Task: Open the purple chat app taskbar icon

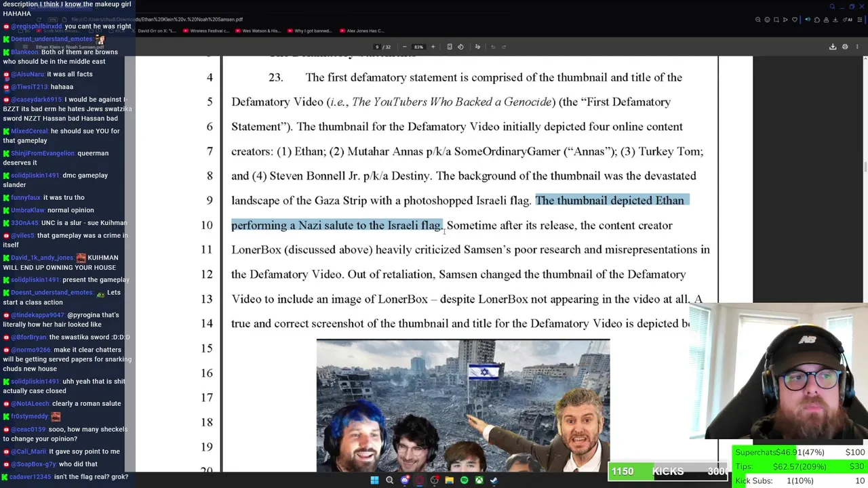Action: click(405, 480)
